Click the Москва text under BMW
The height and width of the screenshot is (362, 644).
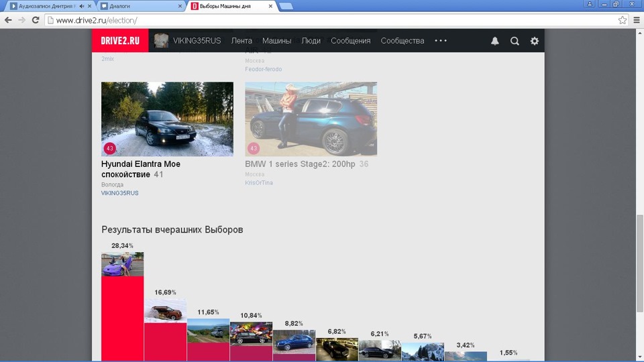[255, 174]
